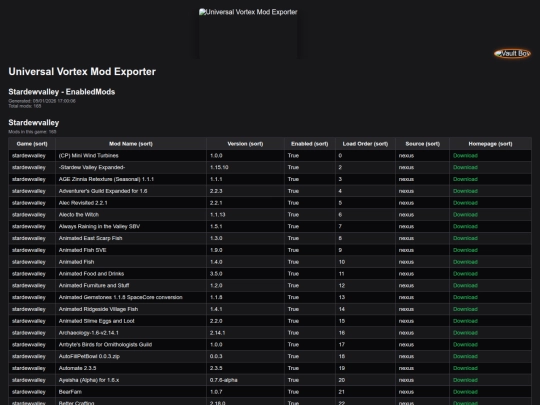This screenshot has width=540, height=405.
Task: Open Download link for Animated Fish SVE
Action: tap(465, 250)
